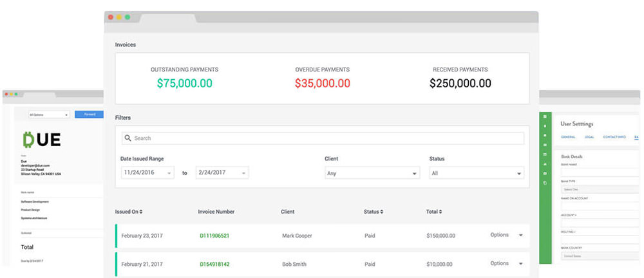This screenshot has width=644, height=278.
Task: Click the Invoices heading
Action: tap(126, 44)
